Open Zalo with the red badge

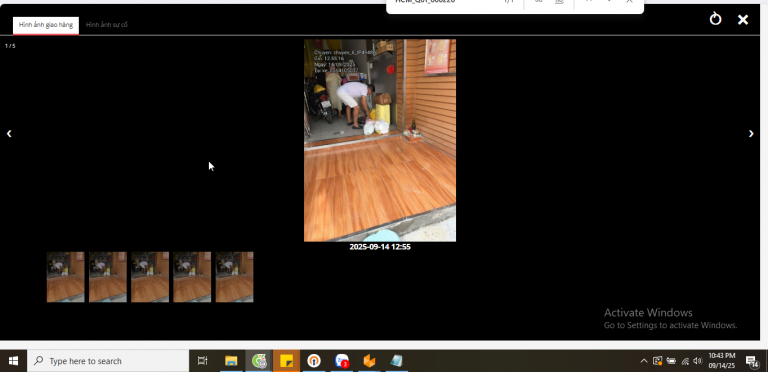342,361
